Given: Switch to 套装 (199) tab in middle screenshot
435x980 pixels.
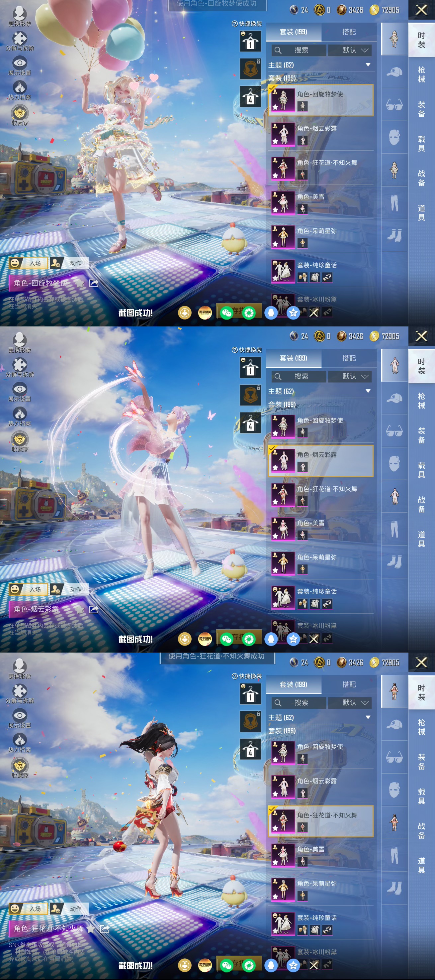Looking at the screenshot, I should [x=293, y=358].
